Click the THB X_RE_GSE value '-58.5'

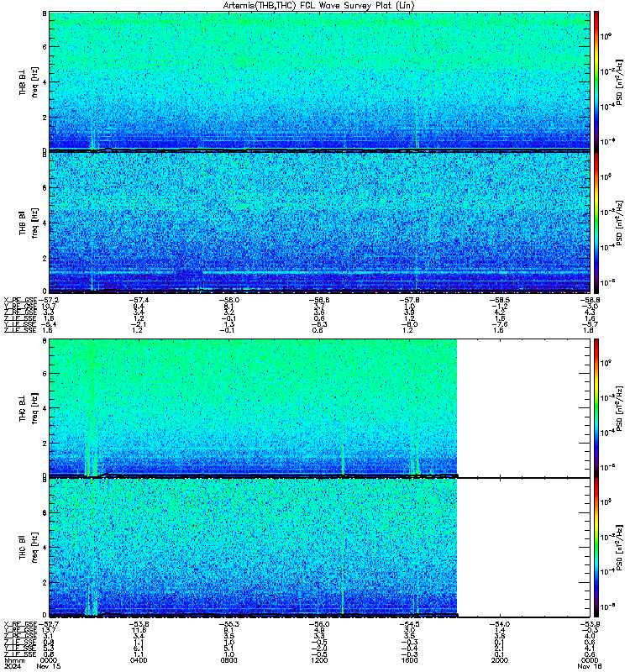(x=499, y=300)
